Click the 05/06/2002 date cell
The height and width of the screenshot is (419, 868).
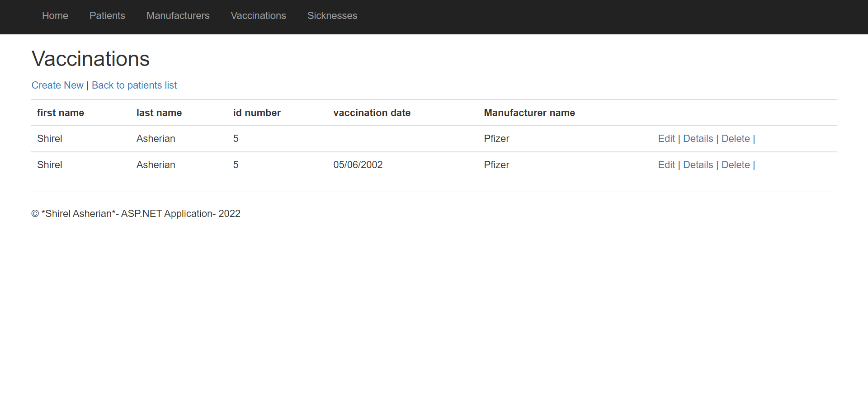[358, 165]
